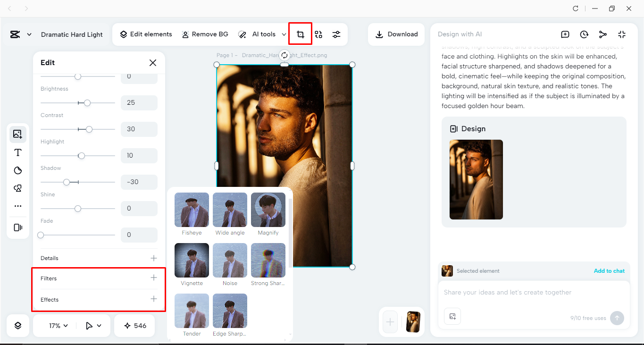Open the Layers panel button
644x345 pixels.
tap(18, 326)
